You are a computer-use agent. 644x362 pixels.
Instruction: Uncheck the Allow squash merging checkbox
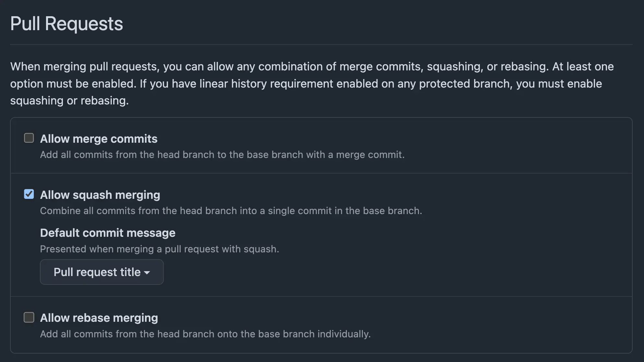click(29, 194)
